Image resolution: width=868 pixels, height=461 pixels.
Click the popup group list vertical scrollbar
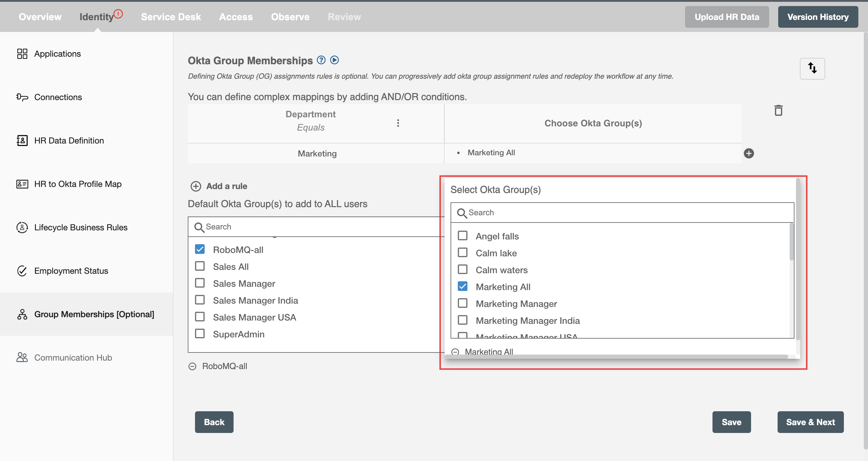click(791, 242)
